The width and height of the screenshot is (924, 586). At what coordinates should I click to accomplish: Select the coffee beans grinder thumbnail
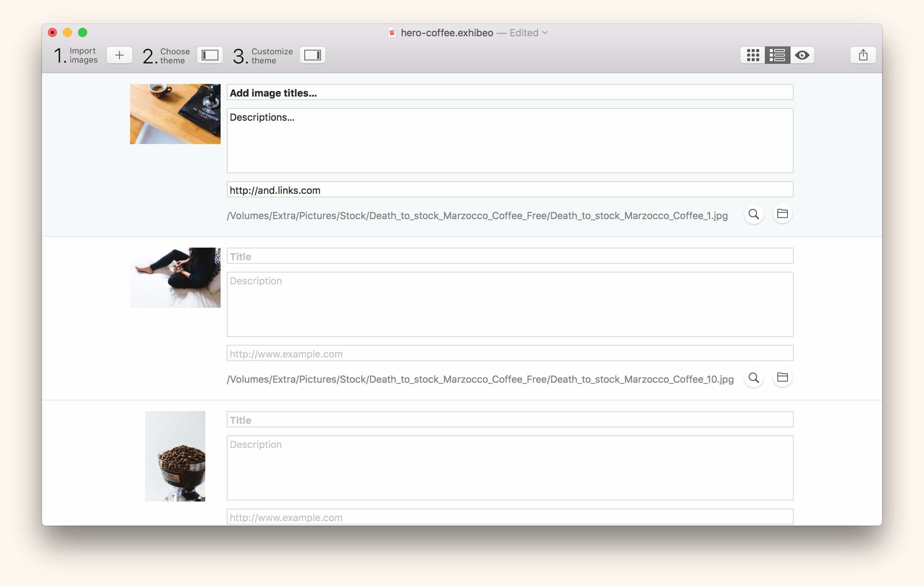[x=175, y=456]
